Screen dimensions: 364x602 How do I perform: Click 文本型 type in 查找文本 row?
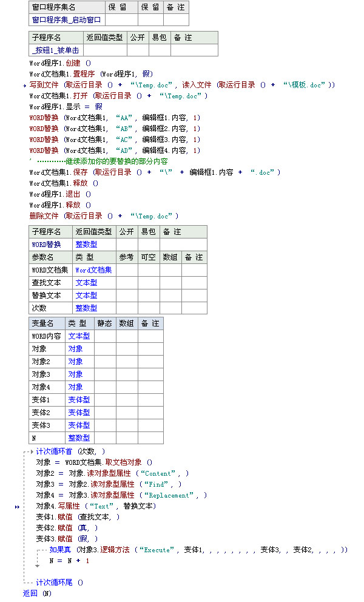click(94, 283)
